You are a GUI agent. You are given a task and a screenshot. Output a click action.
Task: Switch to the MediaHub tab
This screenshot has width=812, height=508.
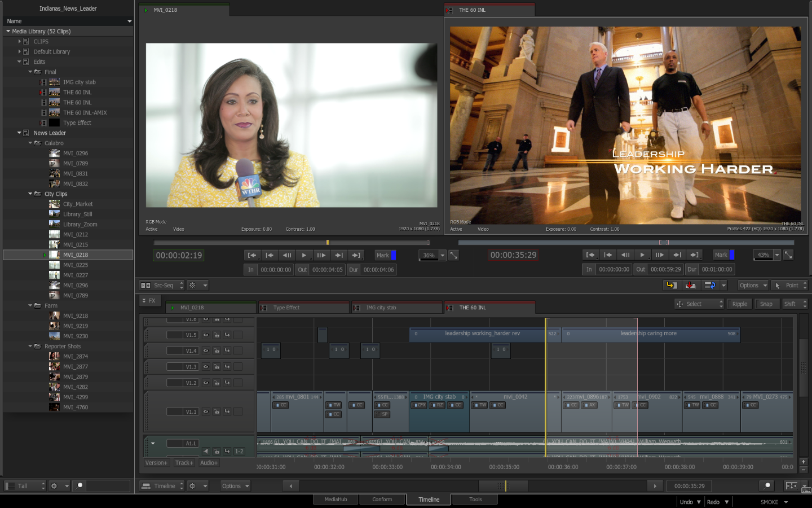pyautogui.click(x=336, y=500)
